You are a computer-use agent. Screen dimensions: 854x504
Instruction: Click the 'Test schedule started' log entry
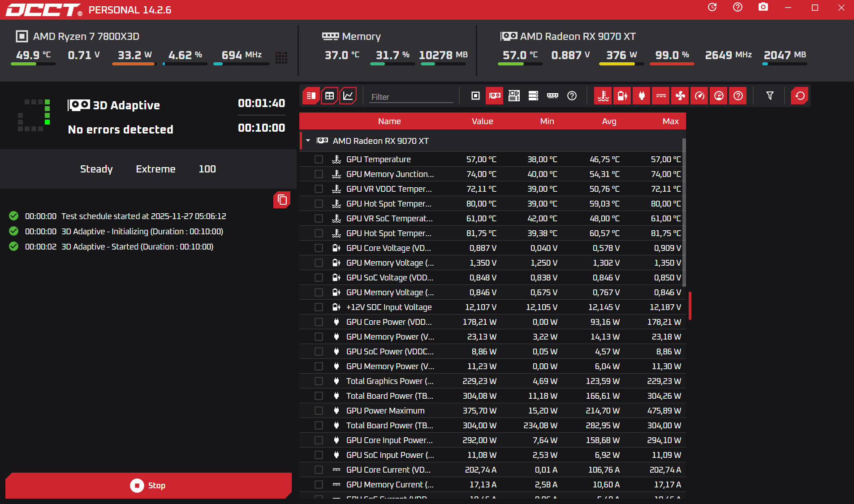pos(143,216)
